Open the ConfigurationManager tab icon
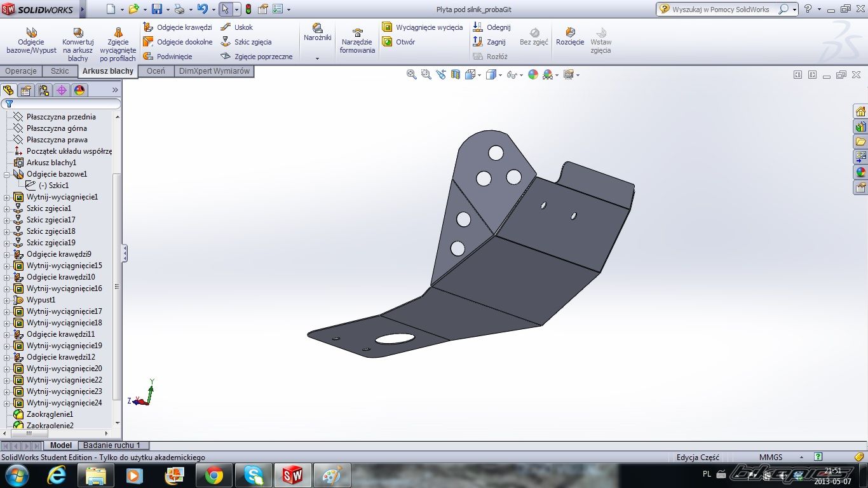 tap(44, 90)
